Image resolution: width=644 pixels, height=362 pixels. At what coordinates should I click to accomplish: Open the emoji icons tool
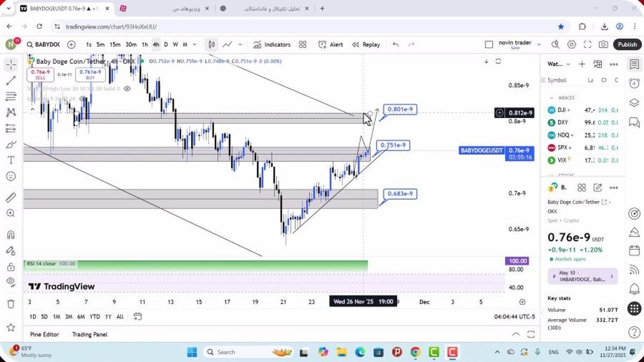(11, 176)
